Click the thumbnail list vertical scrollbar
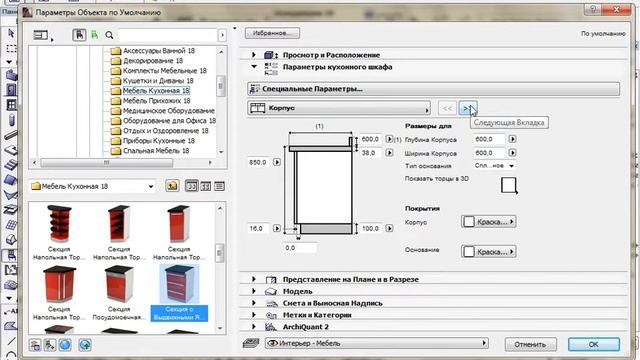Viewport: 640px width, 360px height. click(x=220, y=268)
